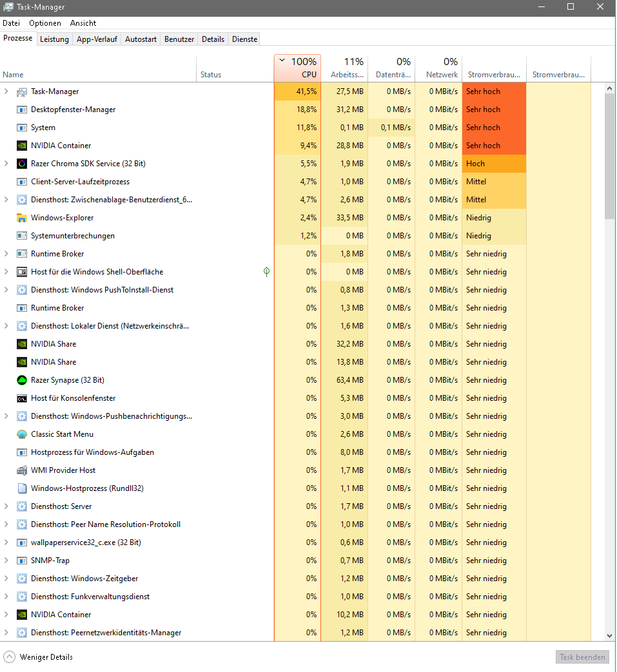Viewport: 617px width, 672px height.
Task: Expand the Razer Chroma SDK Service row
Action: (x=6, y=163)
